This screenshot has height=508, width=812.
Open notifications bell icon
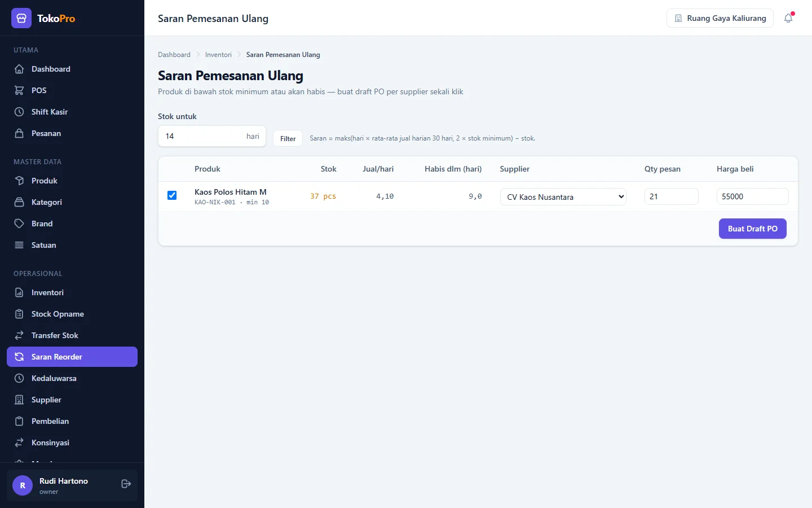pyautogui.click(x=788, y=18)
